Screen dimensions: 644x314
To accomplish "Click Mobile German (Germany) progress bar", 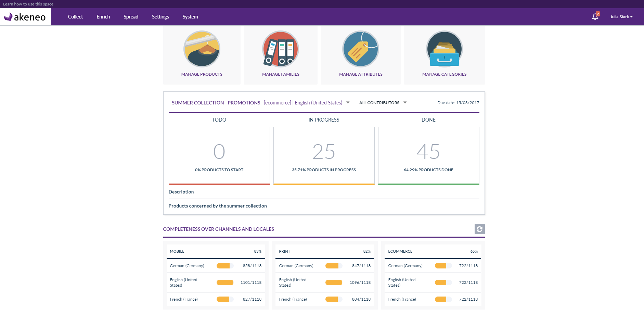I will (225, 266).
